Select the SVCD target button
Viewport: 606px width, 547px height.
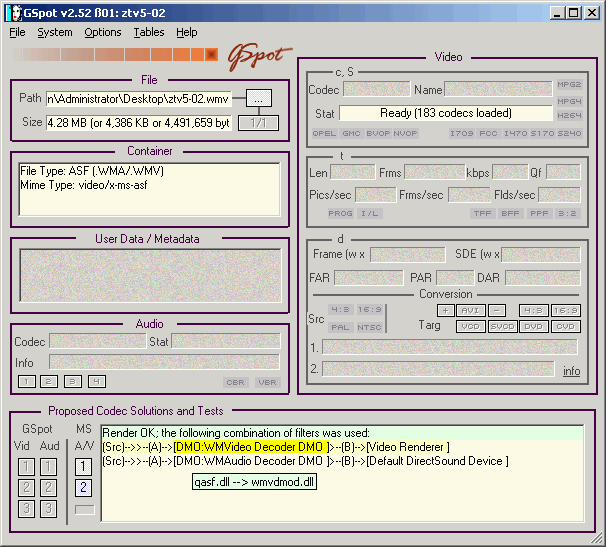pyautogui.click(x=502, y=327)
